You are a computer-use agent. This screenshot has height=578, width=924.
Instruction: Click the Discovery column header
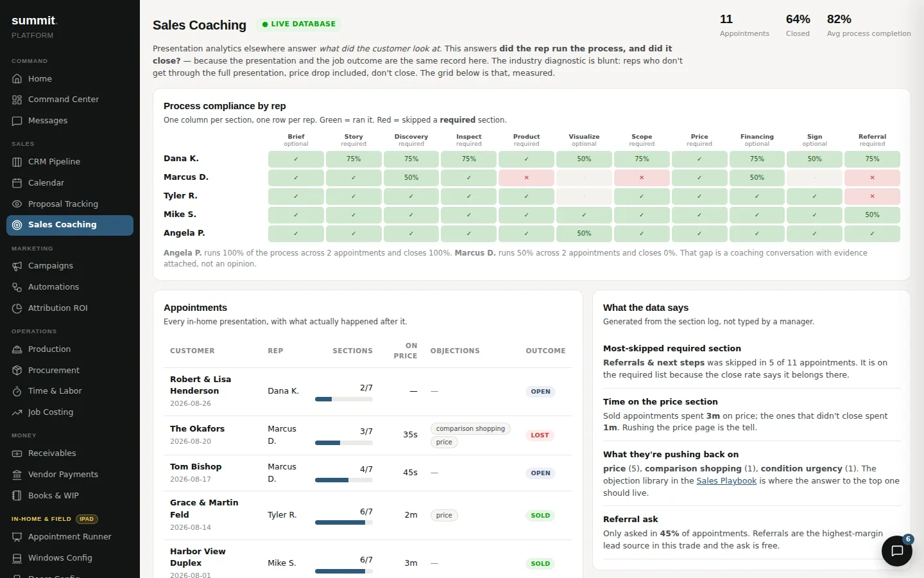pos(411,140)
